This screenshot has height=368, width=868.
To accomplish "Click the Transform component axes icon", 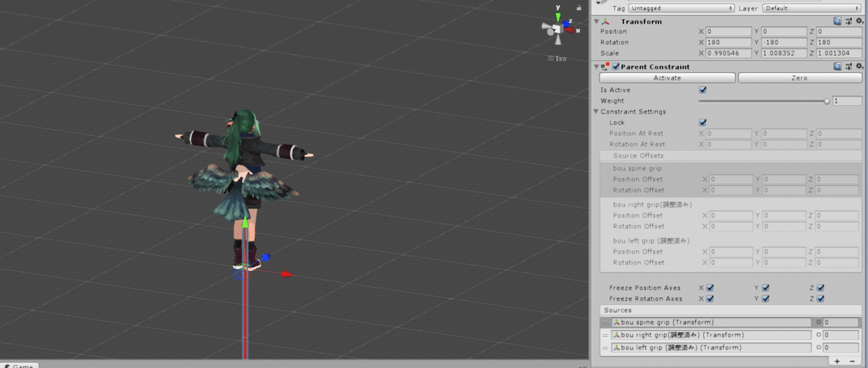I will (606, 22).
